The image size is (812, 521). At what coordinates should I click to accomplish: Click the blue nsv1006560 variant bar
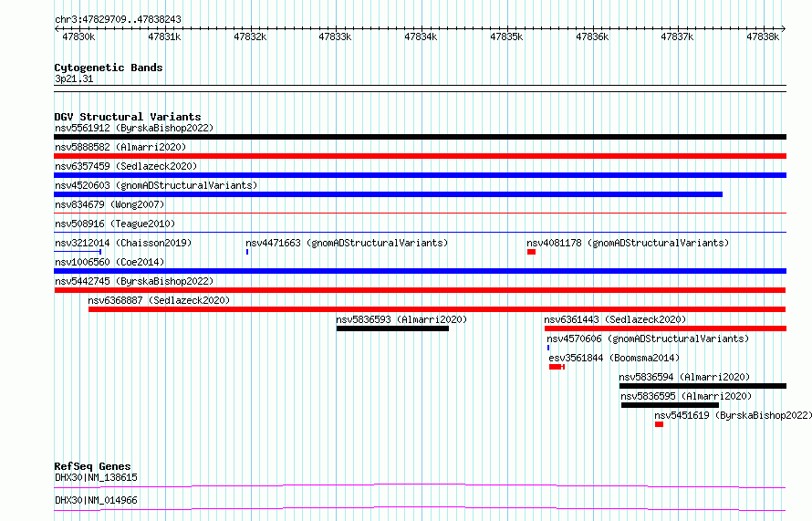point(420,271)
